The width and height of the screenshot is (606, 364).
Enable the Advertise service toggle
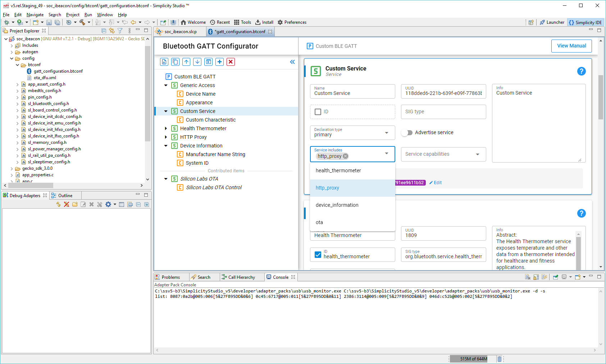pos(407,132)
